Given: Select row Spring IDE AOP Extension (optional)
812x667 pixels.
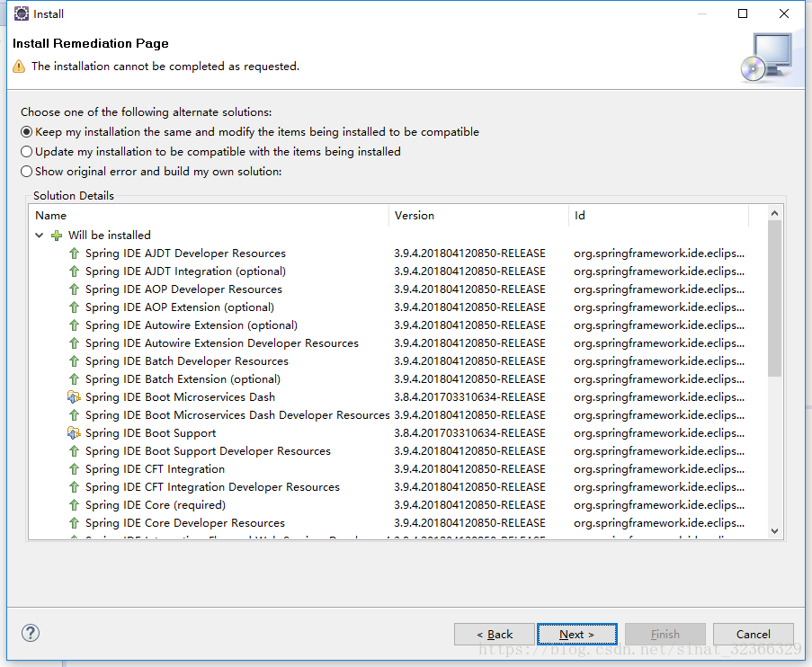Looking at the screenshot, I should (397, 307).
